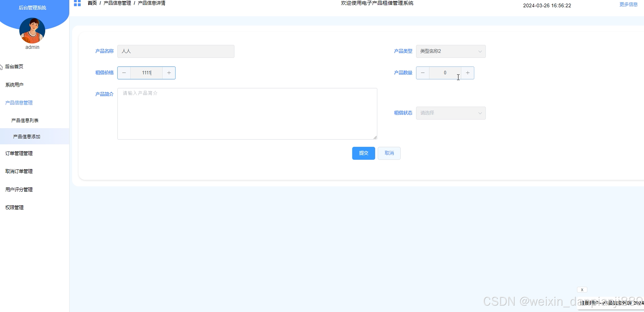Collapse the 产品信息管理 sidebar menu
Screen dimensions: 644x312
19,103
